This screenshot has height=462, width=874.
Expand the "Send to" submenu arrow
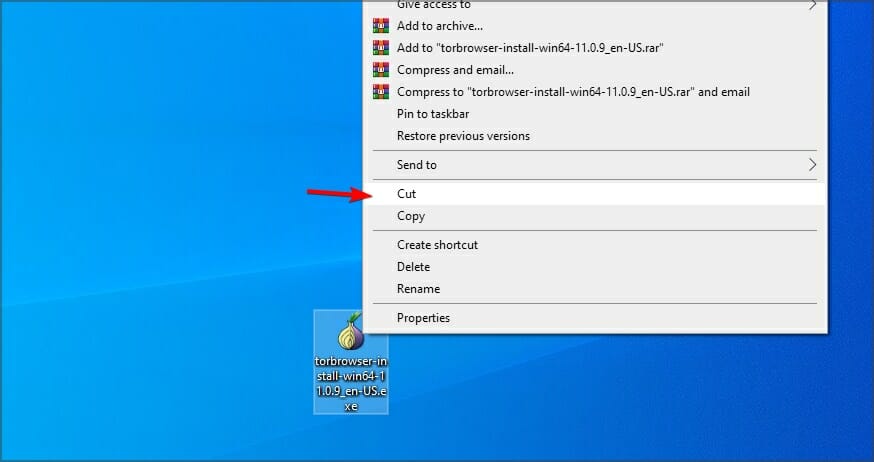(812, 165)
